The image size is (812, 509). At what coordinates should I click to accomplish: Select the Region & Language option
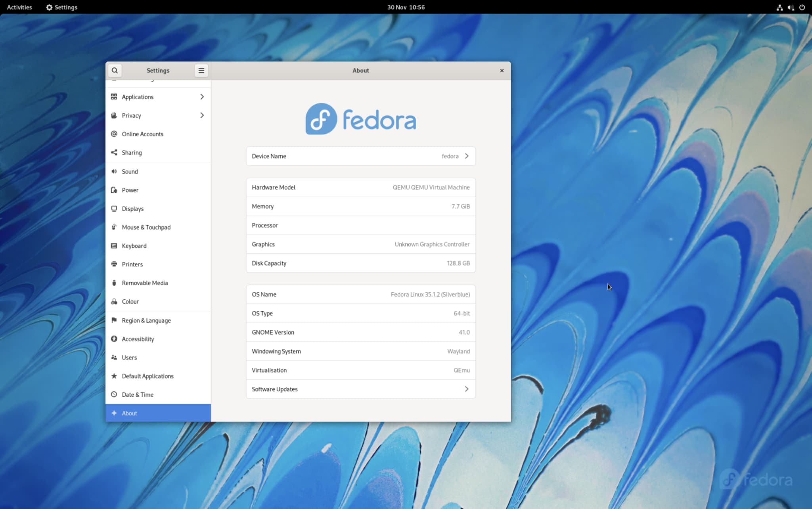click(x=146, y=320)
